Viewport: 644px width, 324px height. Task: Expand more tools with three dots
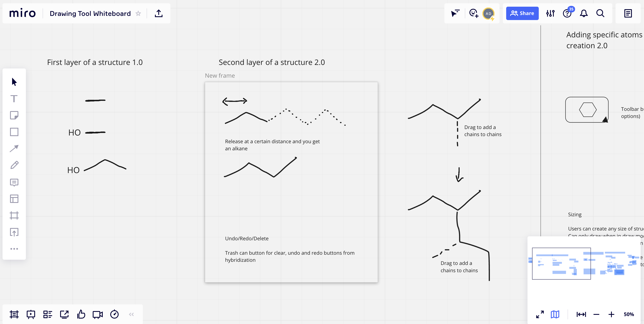pos(14,249)
